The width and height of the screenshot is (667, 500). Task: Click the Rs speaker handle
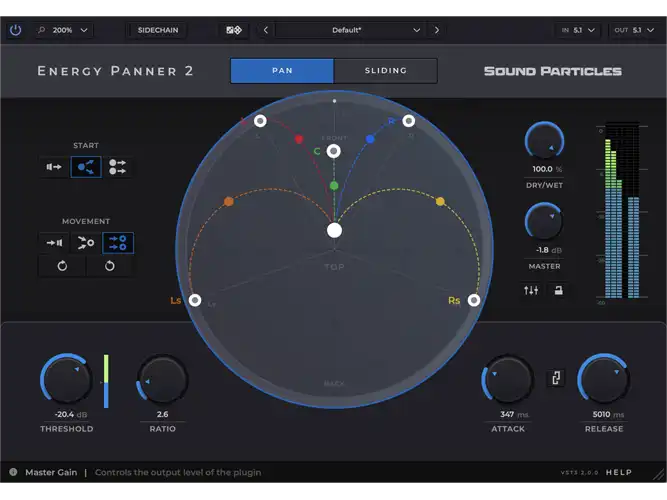tap(474, 300)
